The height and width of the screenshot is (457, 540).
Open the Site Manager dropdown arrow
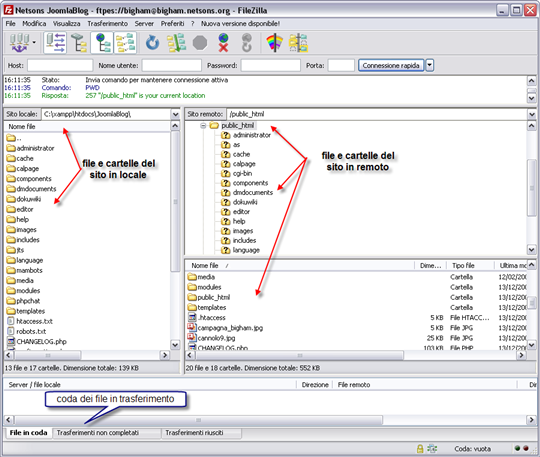[34, 42]
